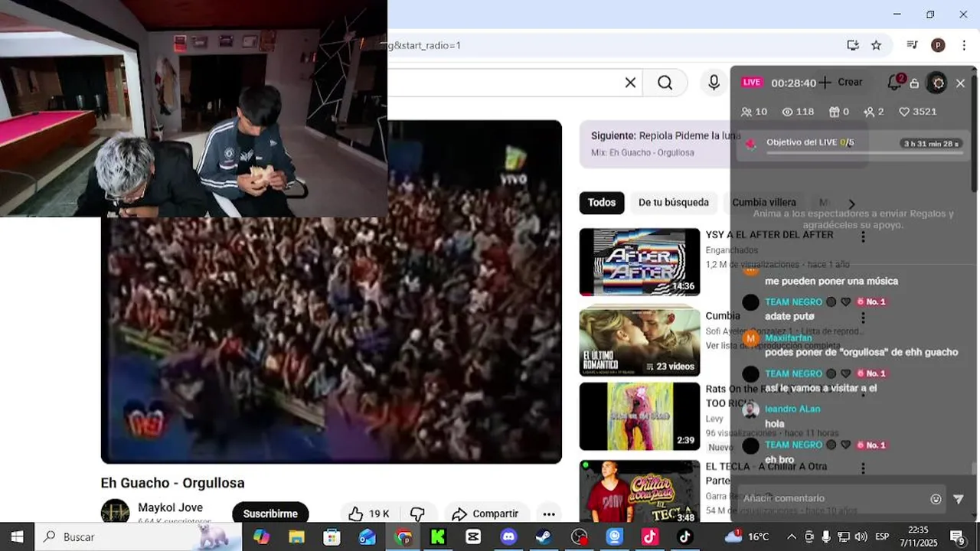
Task: Open leandro ALan username in chat
Action: (x=792, y=409)
